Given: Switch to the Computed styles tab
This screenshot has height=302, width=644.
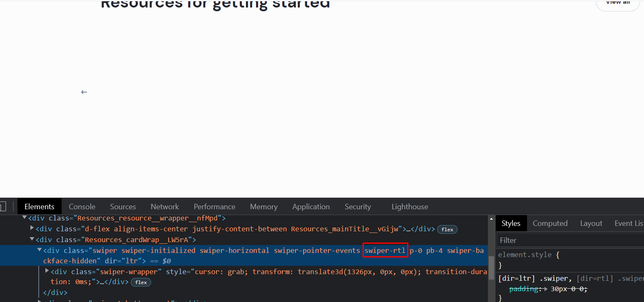Looking at the screenshot, I should pyautogui.click(x=550, y=223).
